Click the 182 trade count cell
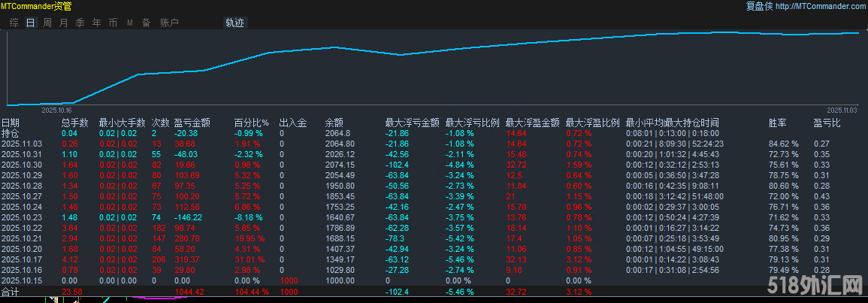Viewport: 868px width, 303px height. (158, 228)
